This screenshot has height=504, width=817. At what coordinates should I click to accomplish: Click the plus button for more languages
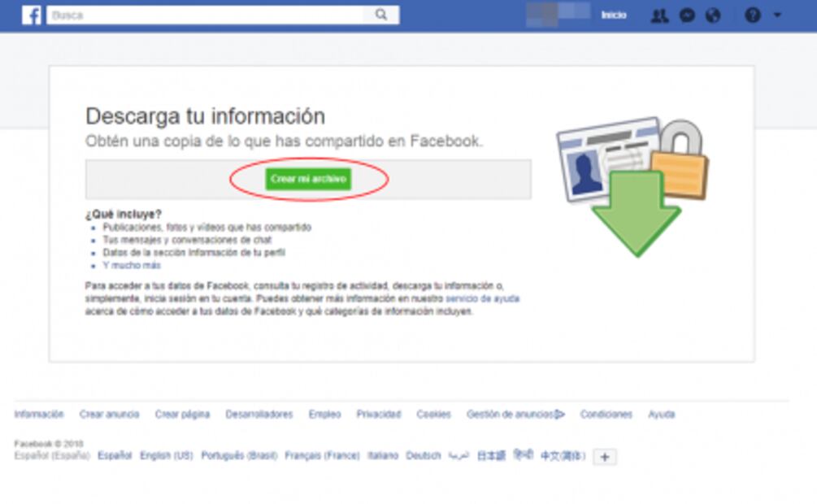(604, 457)
